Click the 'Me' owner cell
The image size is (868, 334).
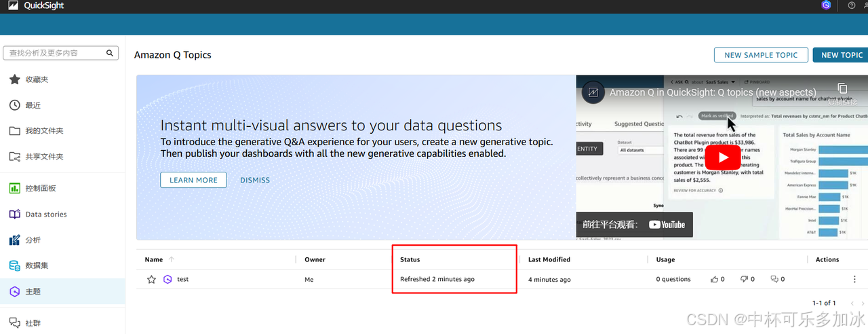(309, 279)
